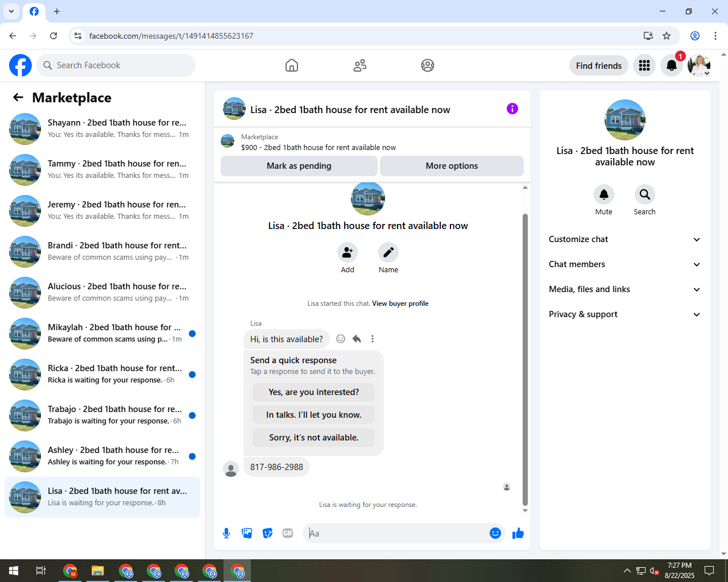The image size is (728, 582).
Task: Open more options for Lisa's message
Action: coord(373,339)
